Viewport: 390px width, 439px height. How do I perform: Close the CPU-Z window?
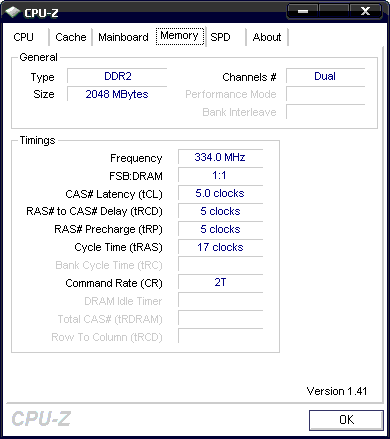(x=366, y=11)
